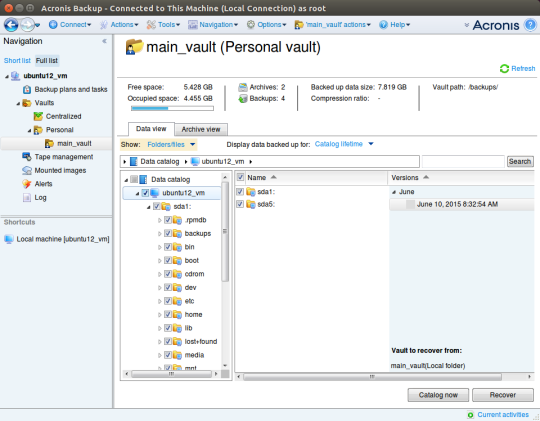Expand the dev folder node
The width and height of the screenshot is (540, 421).
[x=159, y=288]
